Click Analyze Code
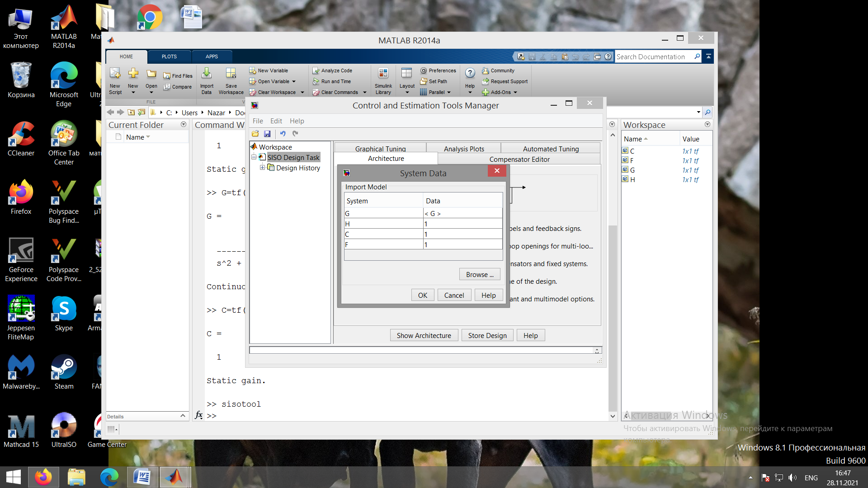868x488 pixels. [332, 70]
